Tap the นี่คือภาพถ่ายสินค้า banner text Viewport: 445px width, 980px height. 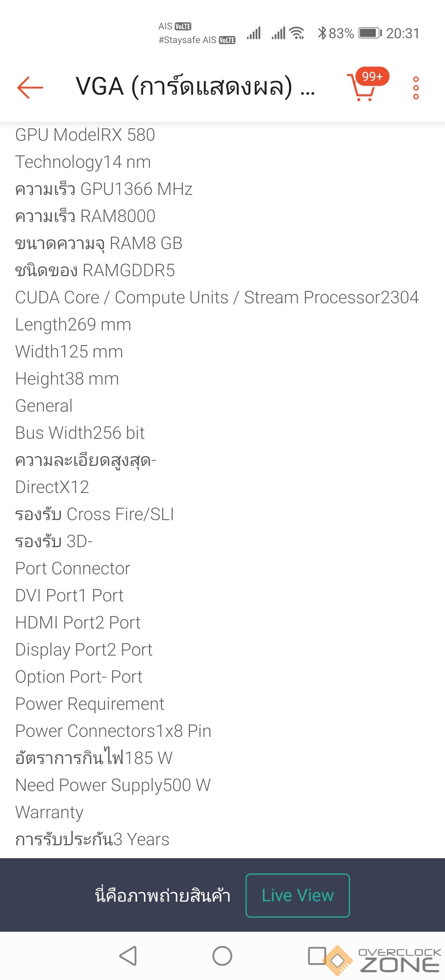pos(163,895)
